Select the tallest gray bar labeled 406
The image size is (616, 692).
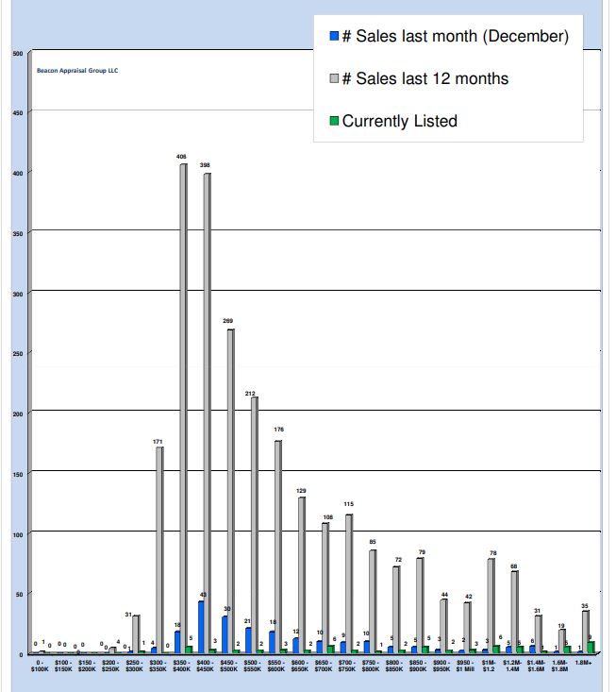pyautogui.click(x=183, y=406)
